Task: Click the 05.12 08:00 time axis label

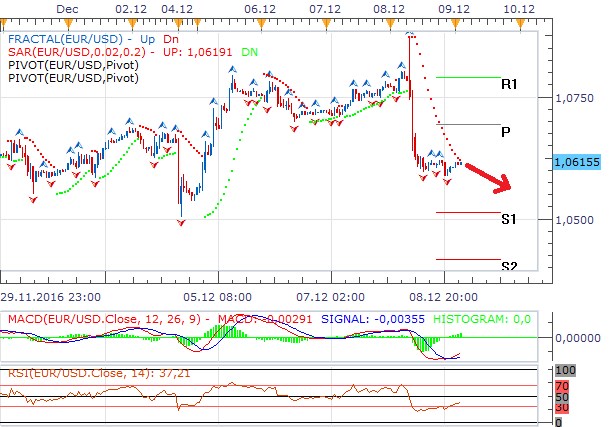Action: click(218, 297)
